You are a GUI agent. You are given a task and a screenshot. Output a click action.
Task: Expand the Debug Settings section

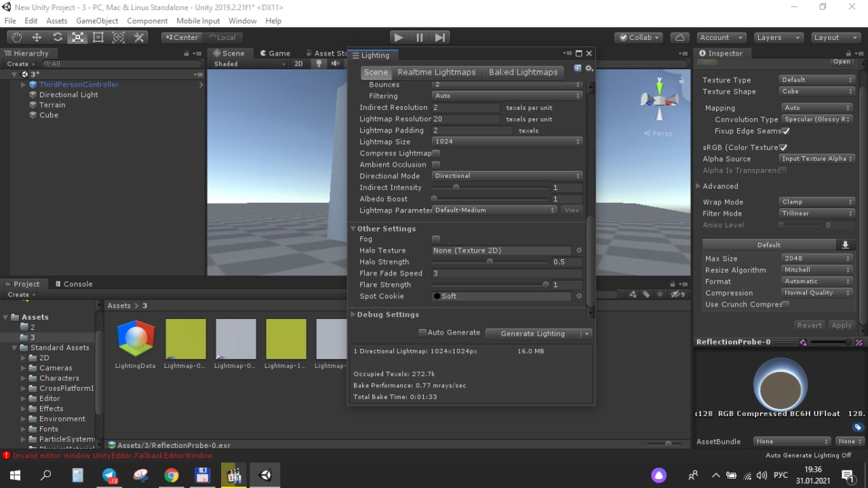353,315
